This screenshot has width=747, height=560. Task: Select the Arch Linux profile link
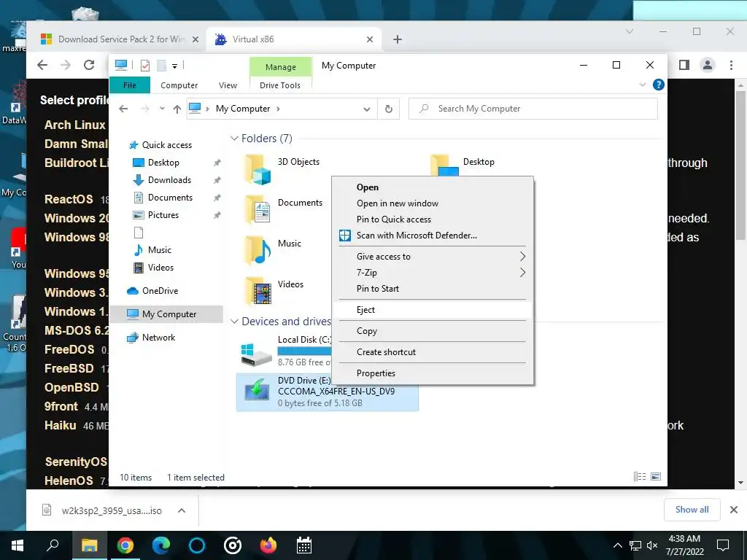(x=75, y=125)
